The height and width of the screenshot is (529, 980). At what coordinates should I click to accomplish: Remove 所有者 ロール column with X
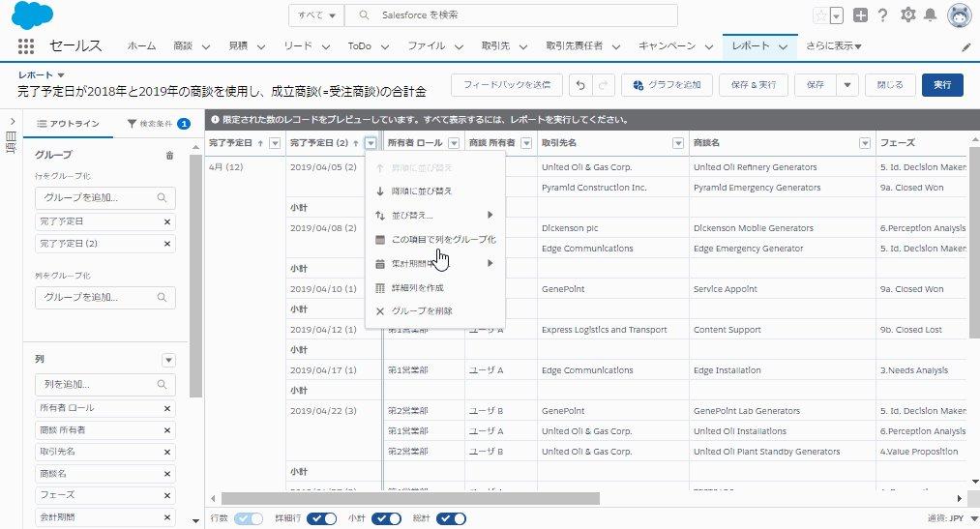(166, 408)
